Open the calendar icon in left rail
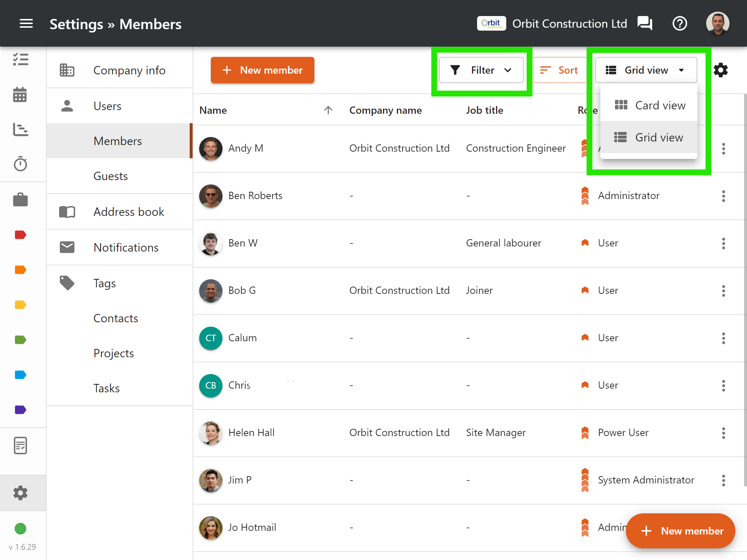Viewport: 747px width, 560px height. pos(20,95)
